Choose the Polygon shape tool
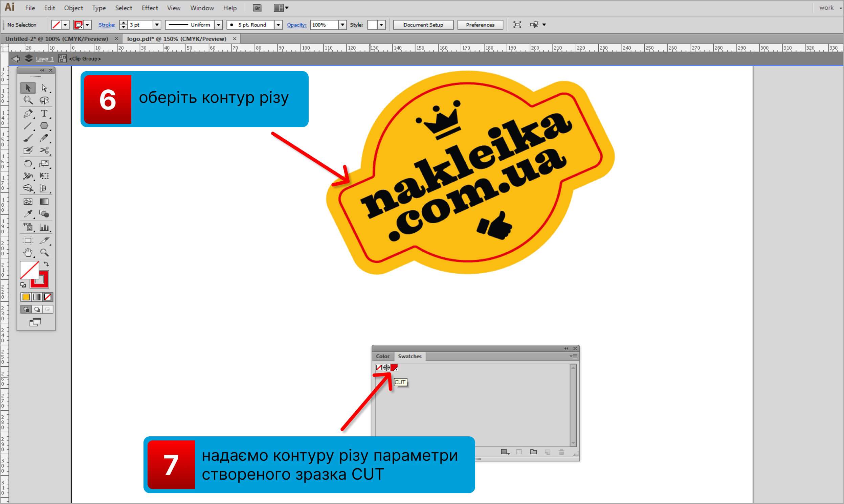 tap(44, 126)
